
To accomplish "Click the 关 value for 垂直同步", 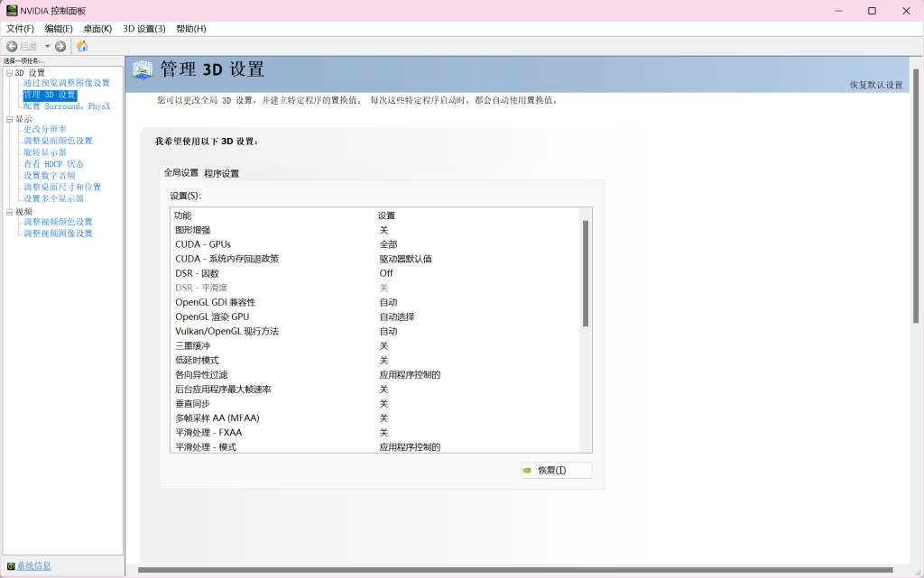I will [x=383, y=404].
